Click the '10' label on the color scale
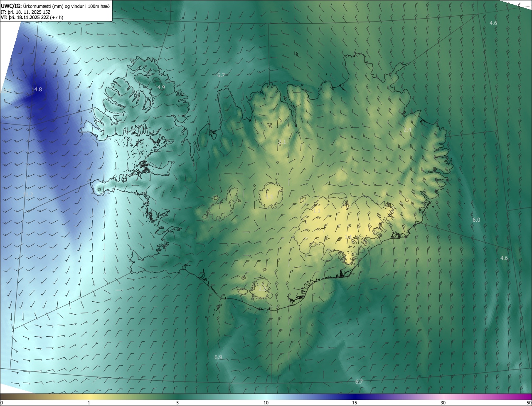 [x=266, y=403]
